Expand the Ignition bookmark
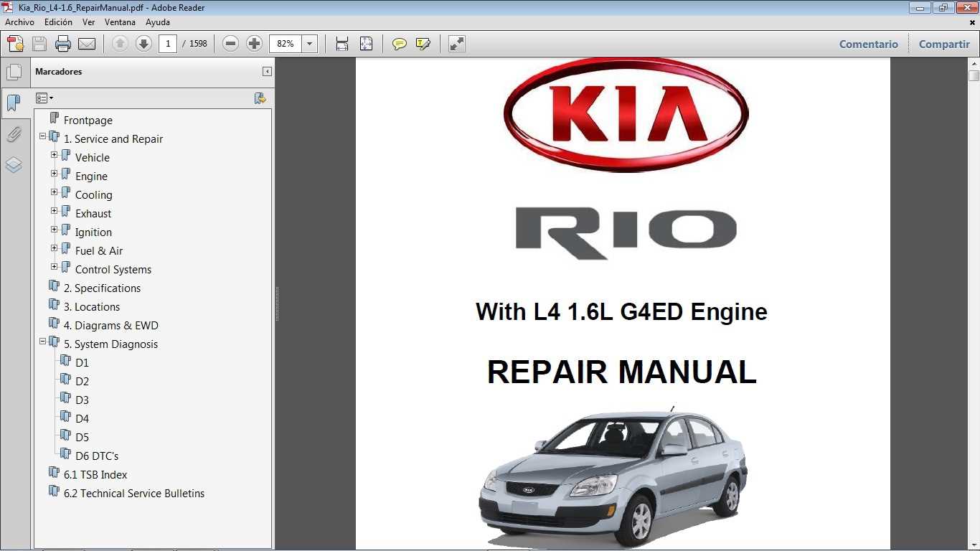Viewport: 980px width, 551px height. click(55, 229)
